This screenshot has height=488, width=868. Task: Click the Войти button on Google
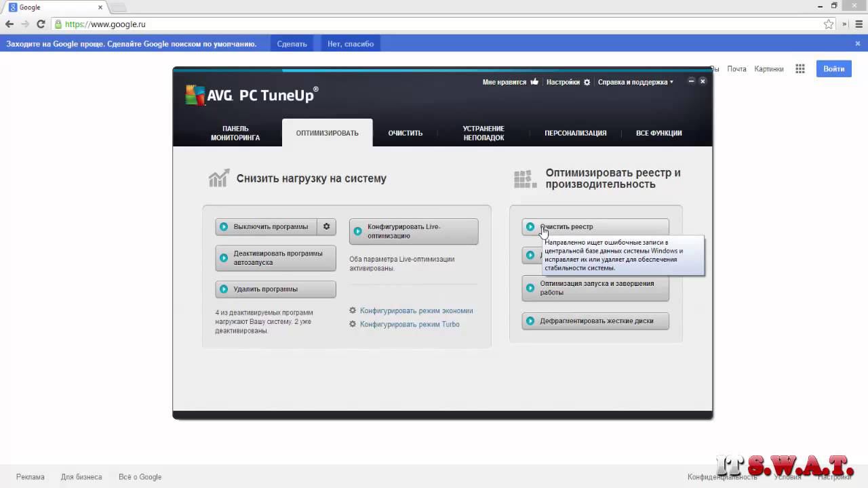click(x=834, y=68)
